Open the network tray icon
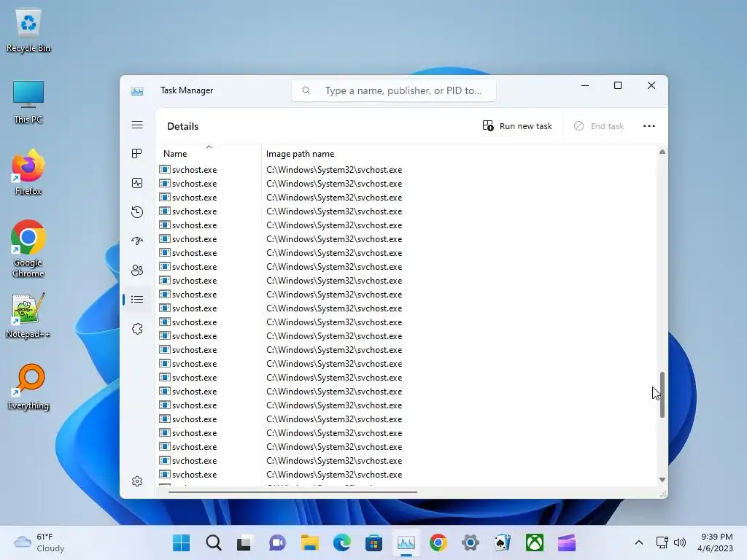Image resolution: width=747 pixels, height=560 pixels. click(x=662, y=542)
